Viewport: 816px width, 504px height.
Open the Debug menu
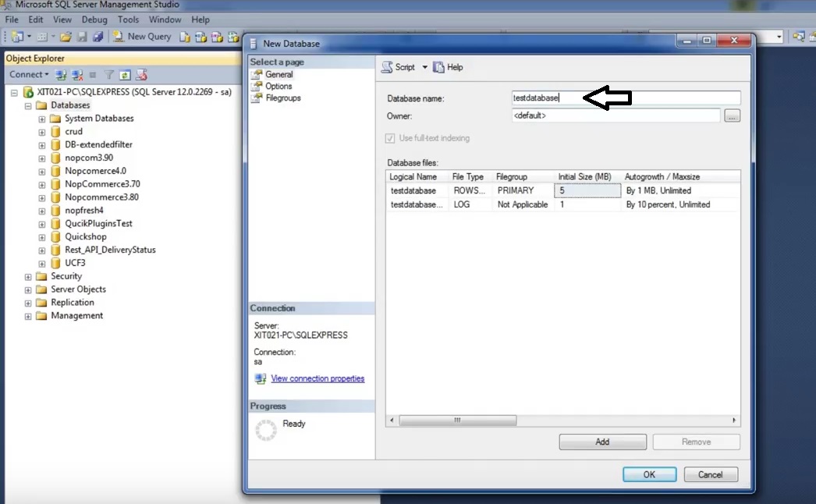click(x=94, y=20)
